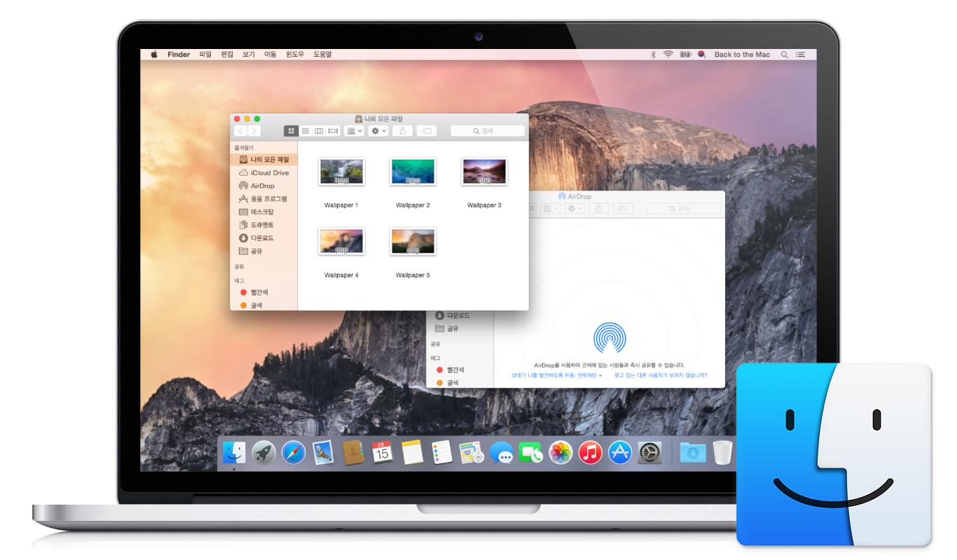This screenshot has width=957, height=560.
Task: Open '상대가 나를 발견하도록 허용' discovery dropdown
Action: (557, 375)
